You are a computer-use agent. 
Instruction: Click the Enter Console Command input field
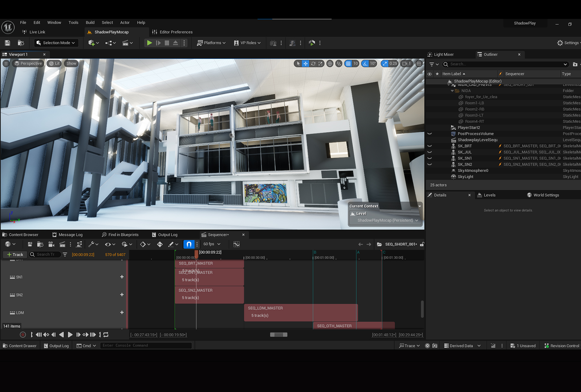click(146, 346)
